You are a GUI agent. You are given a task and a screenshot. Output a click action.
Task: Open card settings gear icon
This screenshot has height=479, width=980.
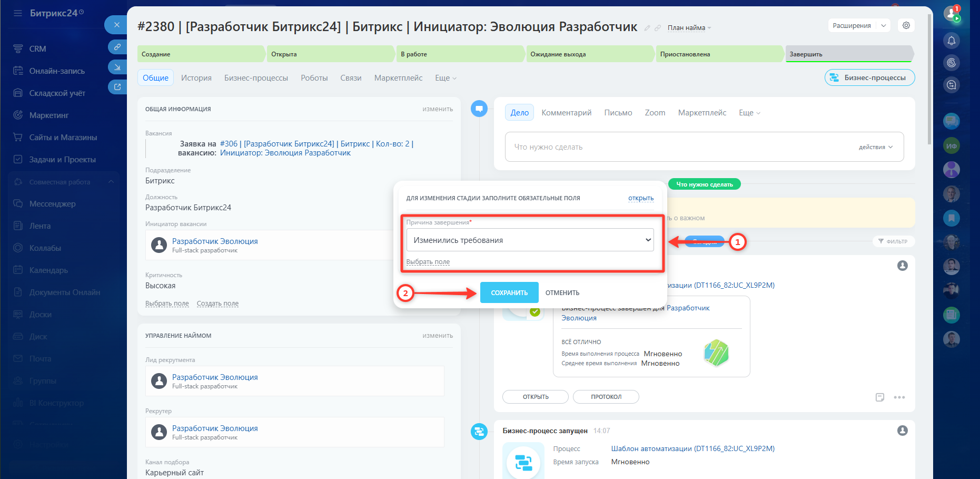906,25
